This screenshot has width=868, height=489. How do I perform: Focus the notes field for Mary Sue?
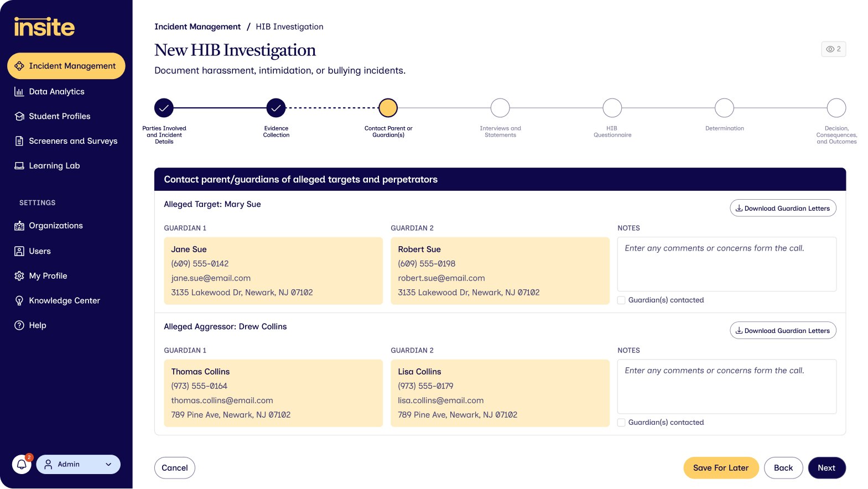coord(727,264)
